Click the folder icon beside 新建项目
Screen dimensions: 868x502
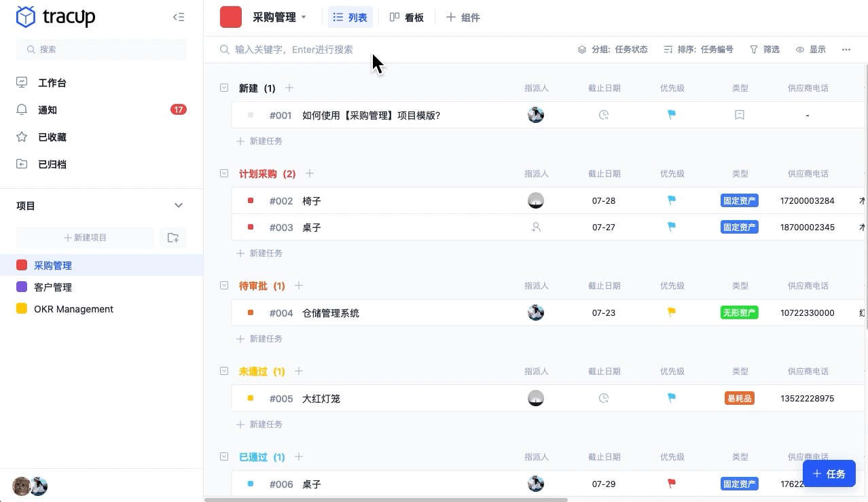tap(173, 238)
